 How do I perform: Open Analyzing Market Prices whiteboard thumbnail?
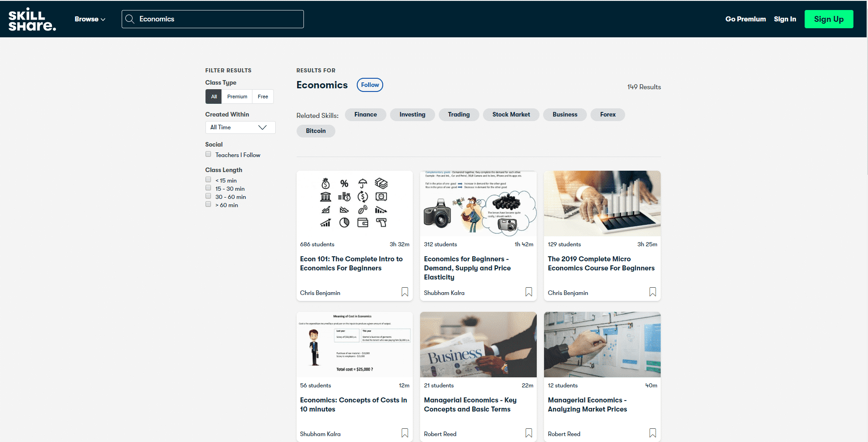pyautogui.click(x=602, y=344)
